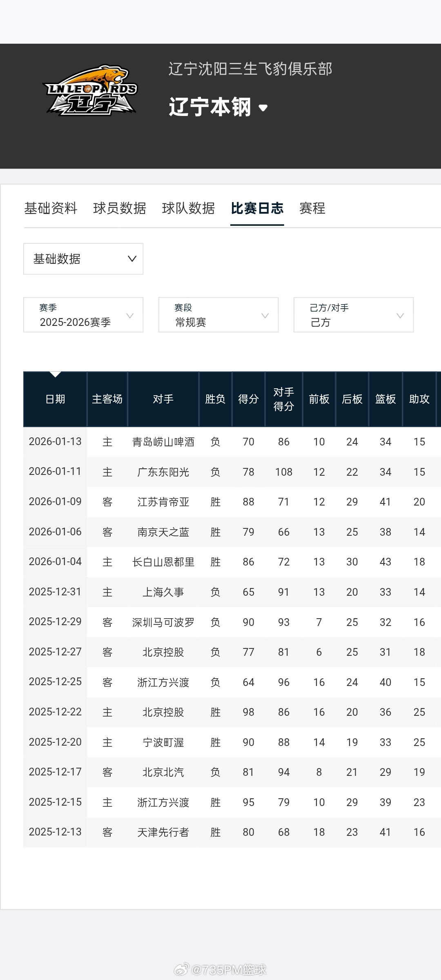Click the 2025-12-13 date cell
This screenshot has width=441, height=980.
coord(55,832)
